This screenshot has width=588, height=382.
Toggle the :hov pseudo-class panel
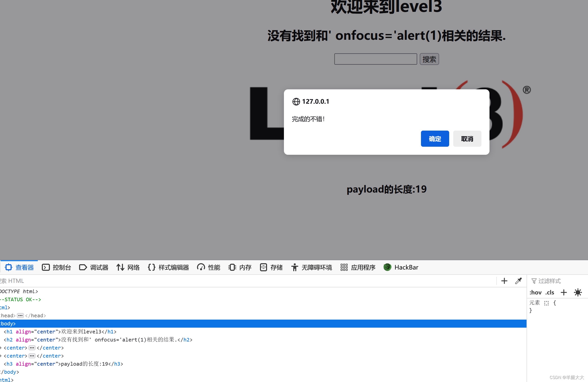[535, 292]
